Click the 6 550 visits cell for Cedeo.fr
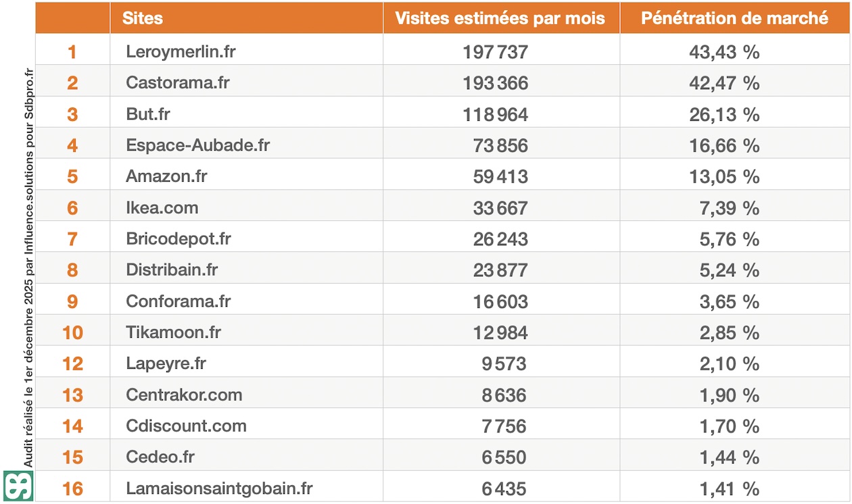This screenshot has width=852, height=504. tap(504, 457)
